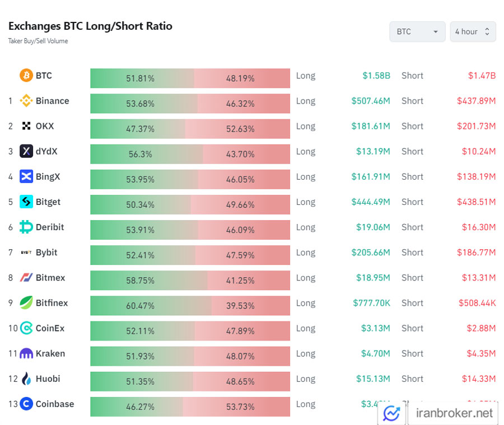Select Bybit long volume $205.66M
Viewport: 504px width, 425px height.
point(371,253)
